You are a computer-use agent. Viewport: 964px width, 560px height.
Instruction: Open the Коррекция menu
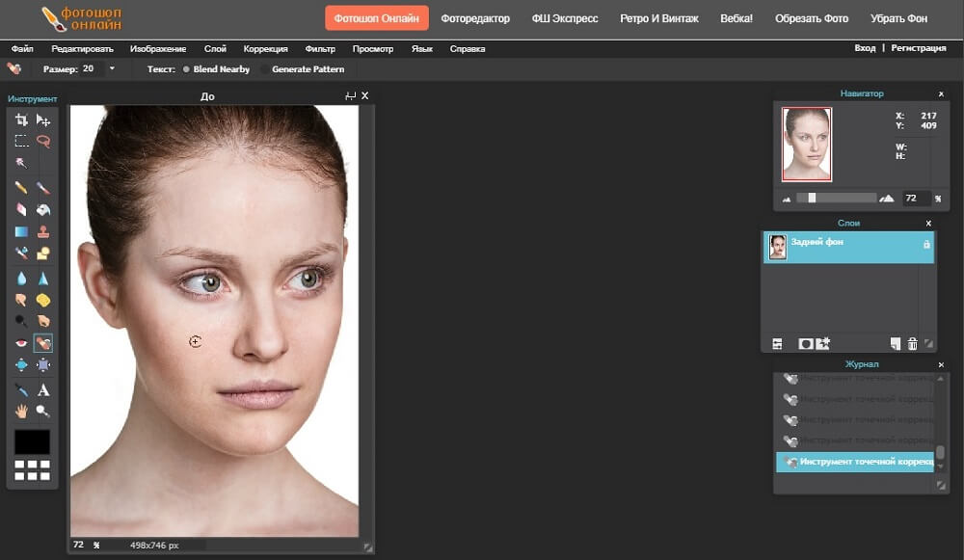[x=265, y=48]
